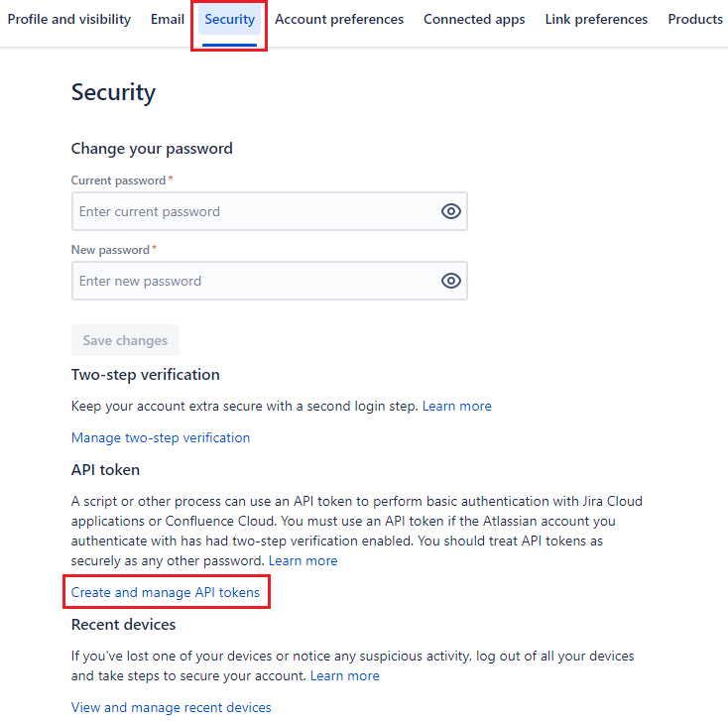The image size is (728, 721).
Task: Click the New password label
Action: point(110,250)
